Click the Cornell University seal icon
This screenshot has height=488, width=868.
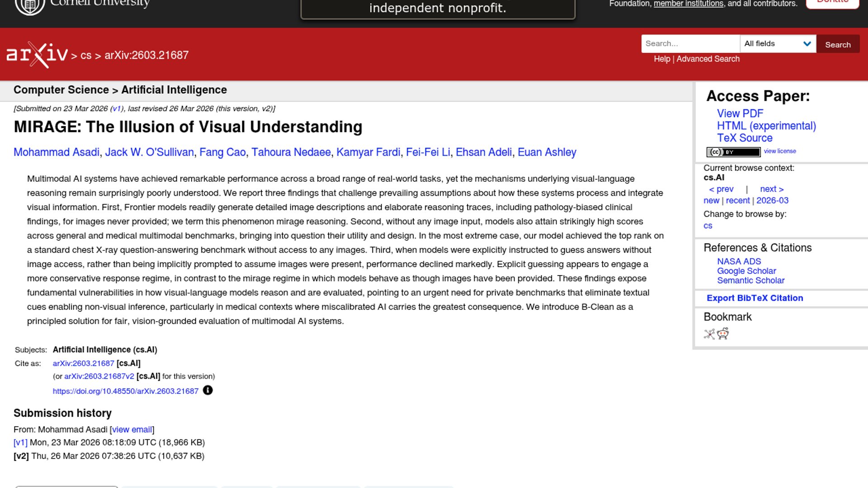pos(30,5)
